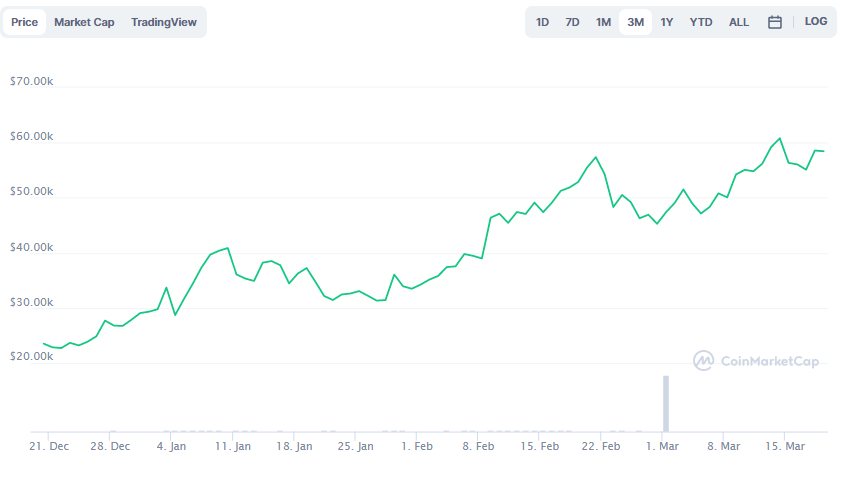Click the 11. Jan date label
Viewport: 847px width, 477px height.
233,446
